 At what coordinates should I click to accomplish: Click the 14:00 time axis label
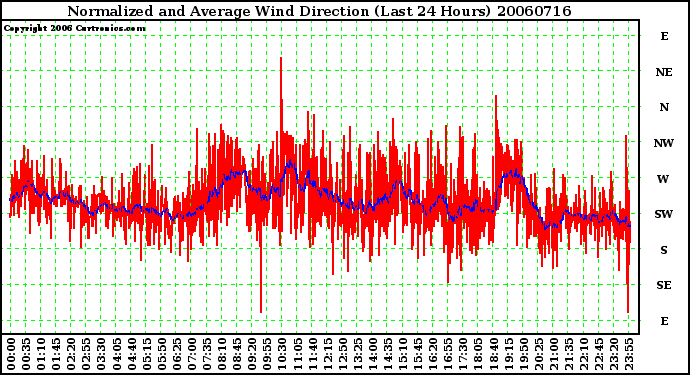373,354
